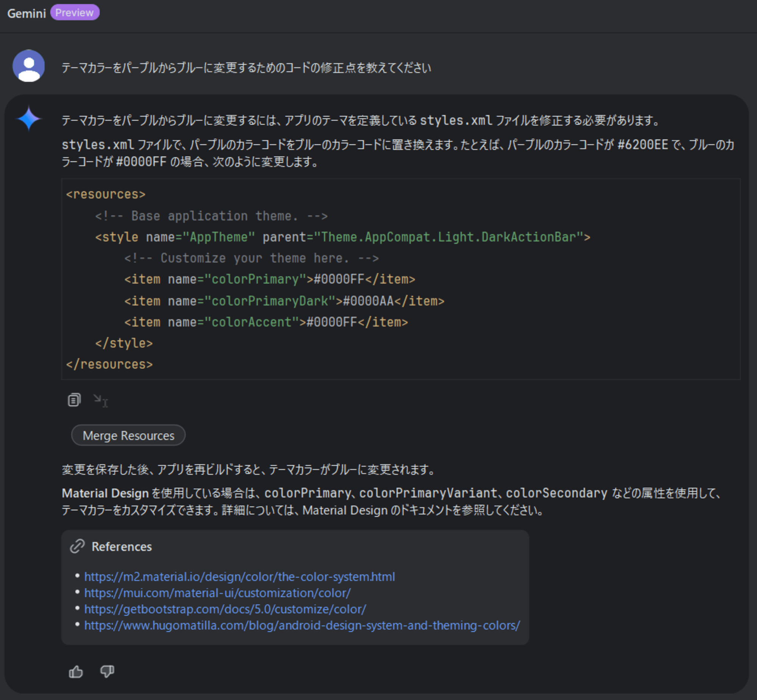Click colorSecondary in the Material Design paragraph
The image size is (757, 700).
(x=556, y=493)
